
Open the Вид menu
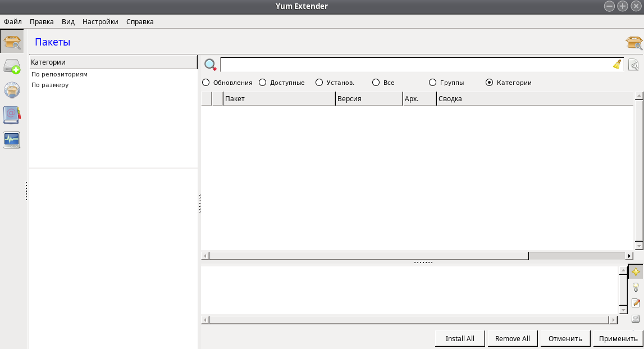click(68, 22)
